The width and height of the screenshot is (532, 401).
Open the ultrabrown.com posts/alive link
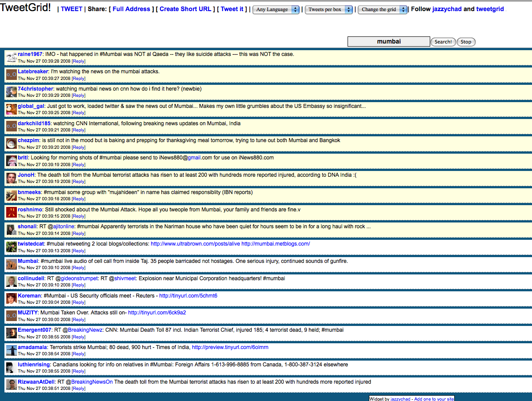click(x=195, y=244)
